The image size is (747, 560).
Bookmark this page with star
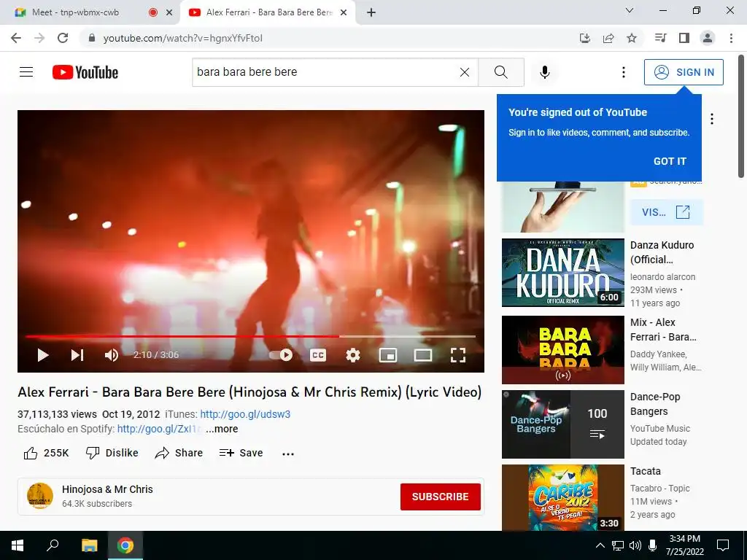pos(632,38)
